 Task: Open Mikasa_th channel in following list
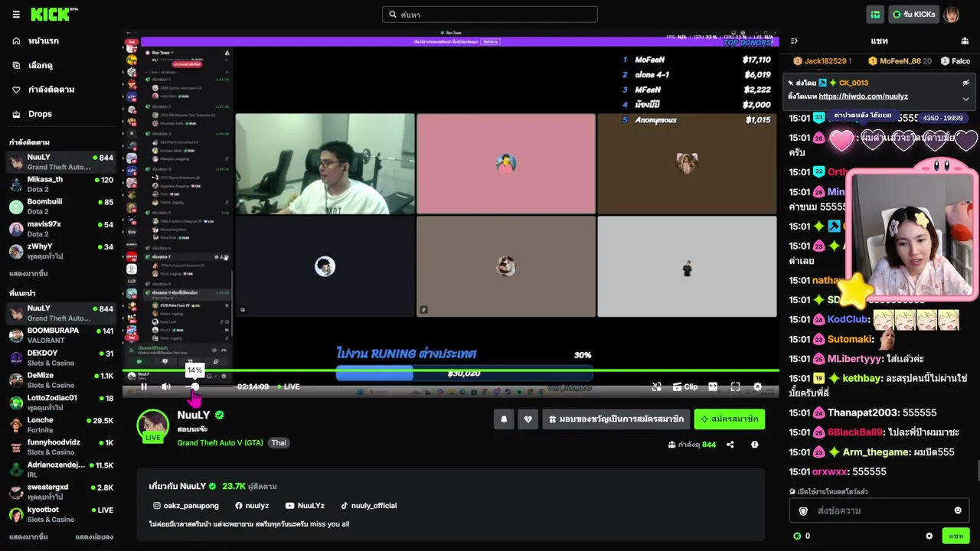[x=61, y=184]
